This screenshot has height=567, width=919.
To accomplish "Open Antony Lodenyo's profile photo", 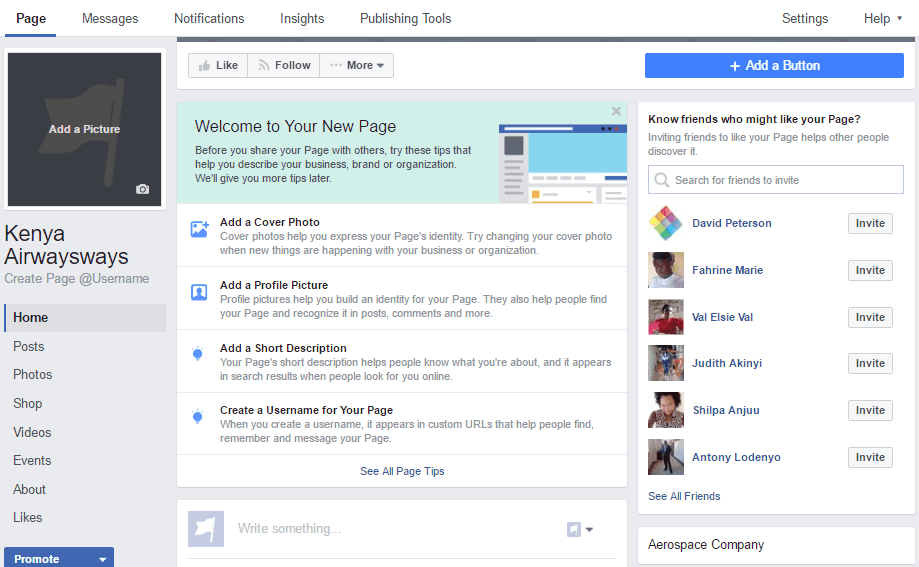I will click(666, 457).
